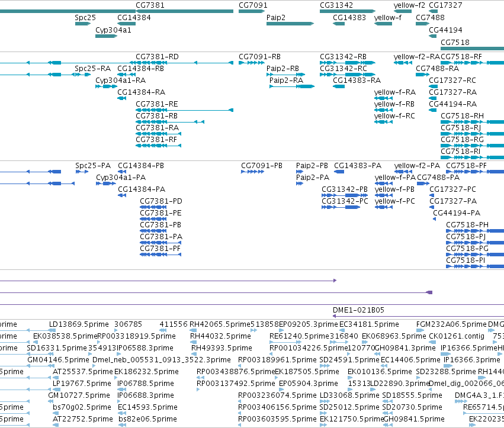Select protein CG7518-PG
The image size is (504, 428).
click(475, 255)
